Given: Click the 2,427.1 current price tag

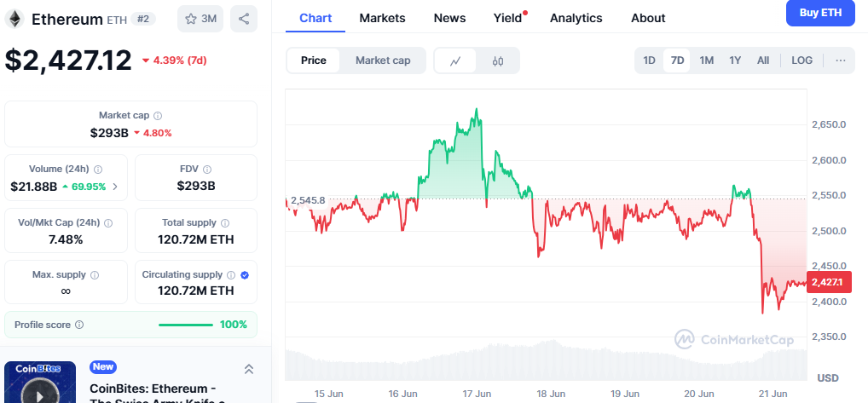Looking at the screenshot, I should 829,283.
